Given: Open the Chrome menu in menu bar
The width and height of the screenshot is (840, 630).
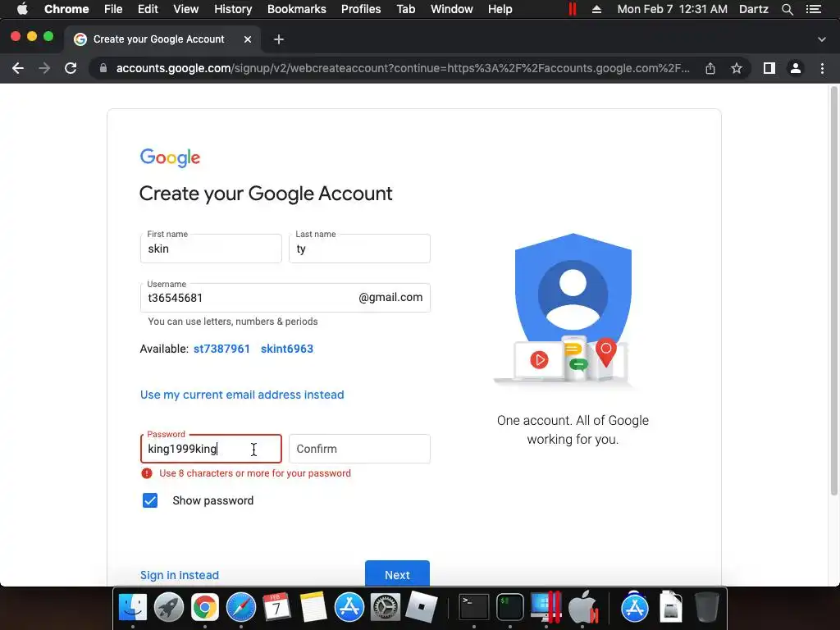Looking at the screenshot, I should click(66, 9).
